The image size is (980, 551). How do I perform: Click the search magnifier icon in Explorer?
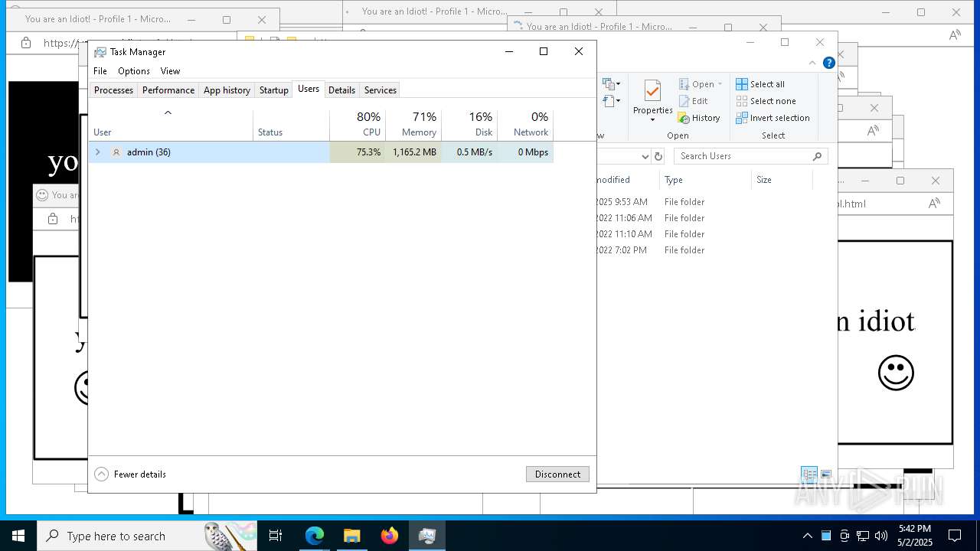coord(817,156)
